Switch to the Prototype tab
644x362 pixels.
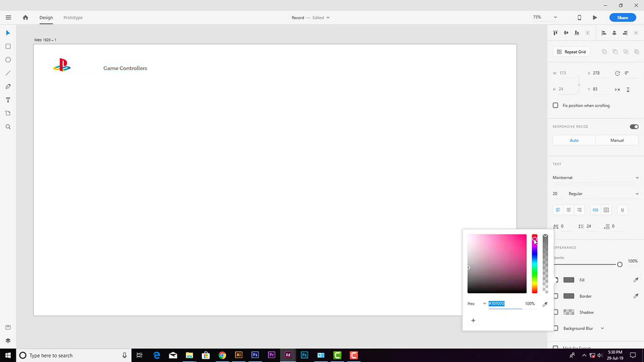click(73, 17)
